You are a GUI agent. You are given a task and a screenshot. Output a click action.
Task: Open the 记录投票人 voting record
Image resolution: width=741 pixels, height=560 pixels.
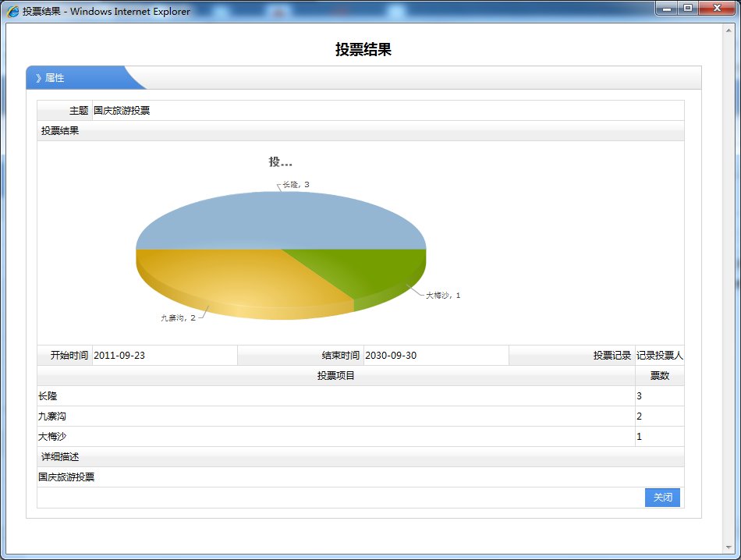coord(659,356)
